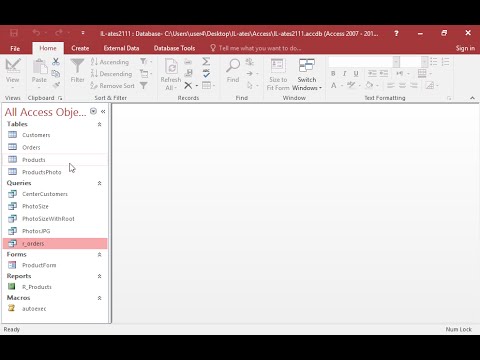Click the Replace icon in Find group
480x360 pixels.
pos(249,62)
